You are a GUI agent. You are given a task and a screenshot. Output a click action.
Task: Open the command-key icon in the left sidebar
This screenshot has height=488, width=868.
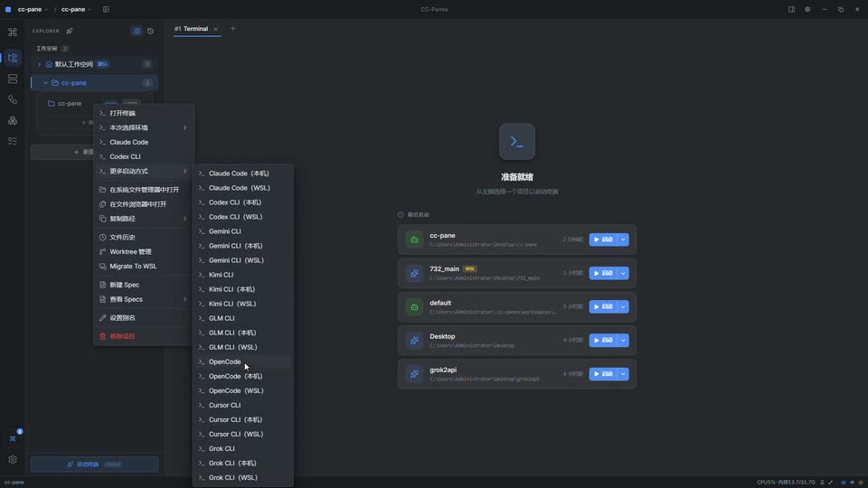coord(12,33)
